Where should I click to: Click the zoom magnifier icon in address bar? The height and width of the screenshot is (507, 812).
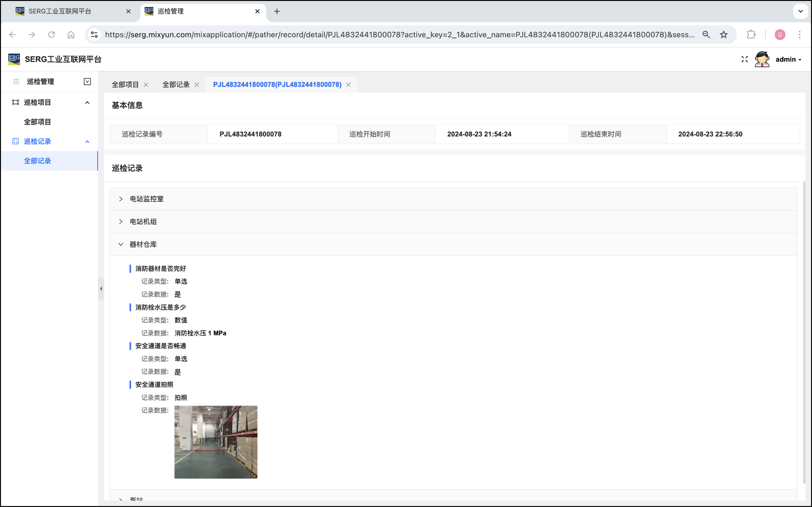pyautogui.click(x=706, y=34)
